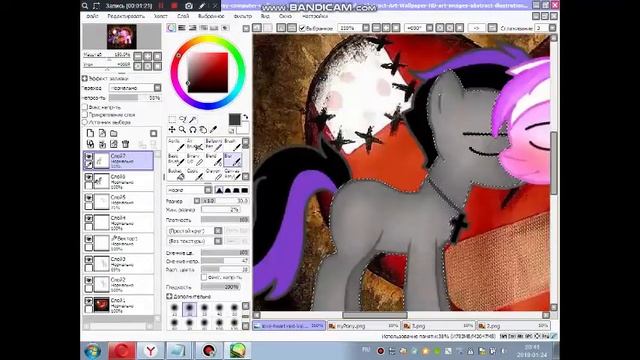Open the File menu
The image size is (640, 360).
point(93,16)
